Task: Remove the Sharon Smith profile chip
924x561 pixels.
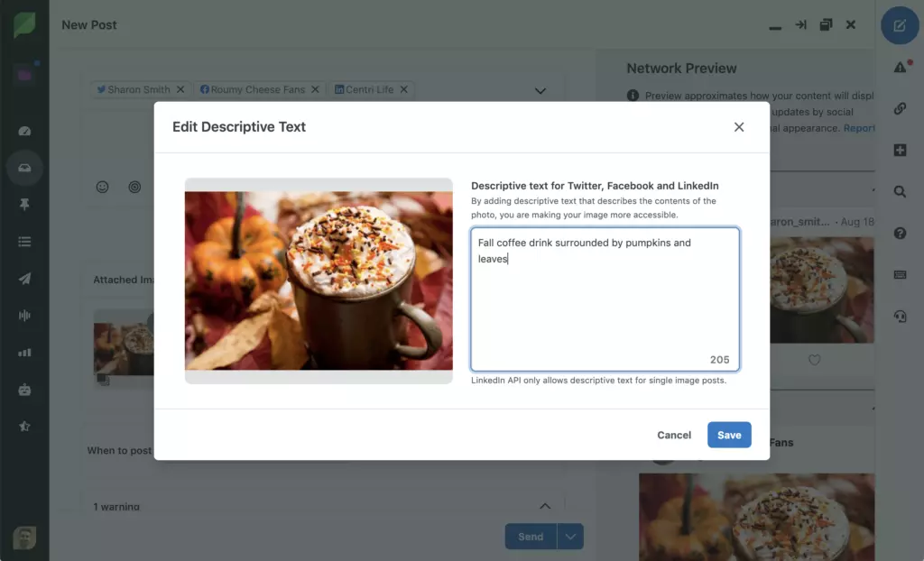Action: pos(180,89)
